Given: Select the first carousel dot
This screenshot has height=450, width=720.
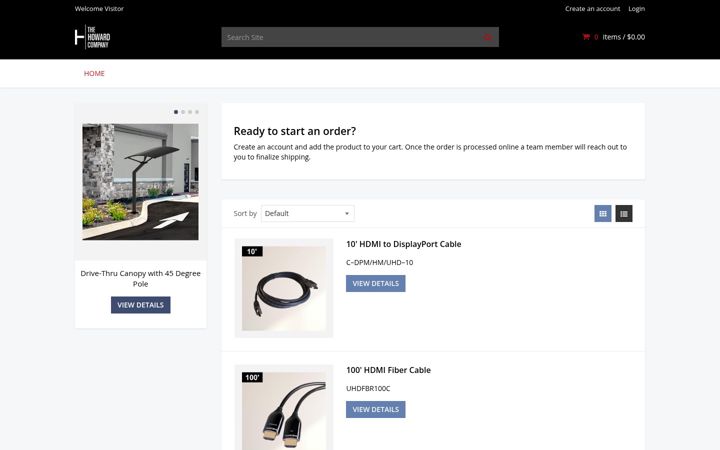Looking at the screenshot, I should (x=176, y=112).
